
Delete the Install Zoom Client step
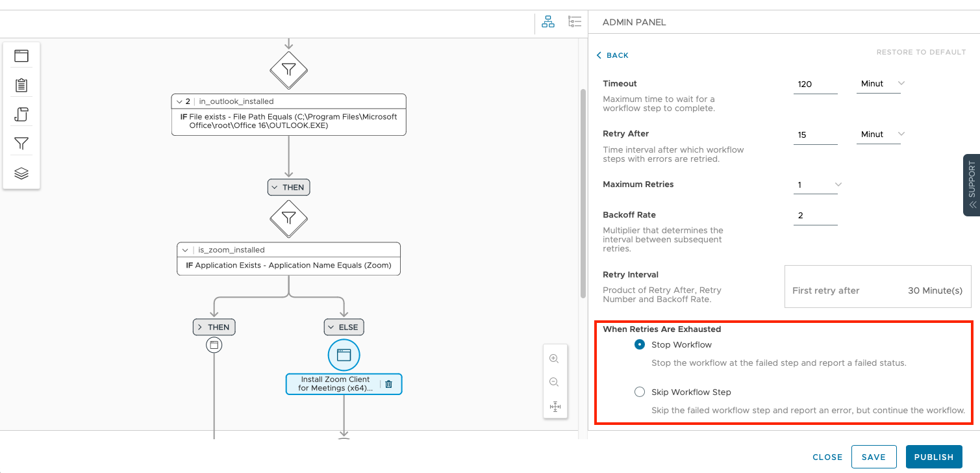click(x=388, y=384)
